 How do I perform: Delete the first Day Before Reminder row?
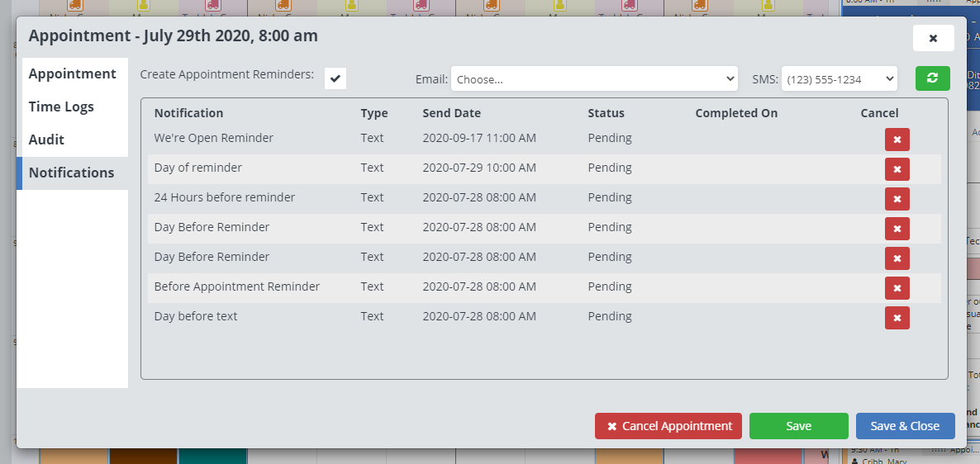(897, 229)
